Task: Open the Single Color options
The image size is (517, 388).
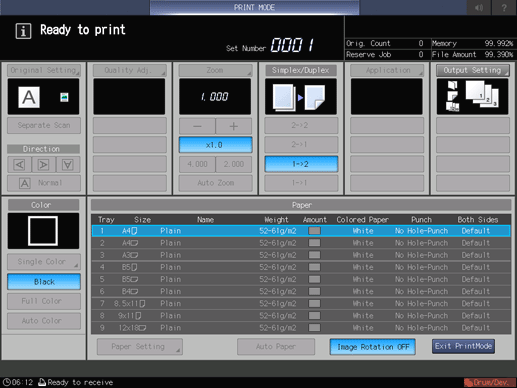Action: (x=44, y=262)
